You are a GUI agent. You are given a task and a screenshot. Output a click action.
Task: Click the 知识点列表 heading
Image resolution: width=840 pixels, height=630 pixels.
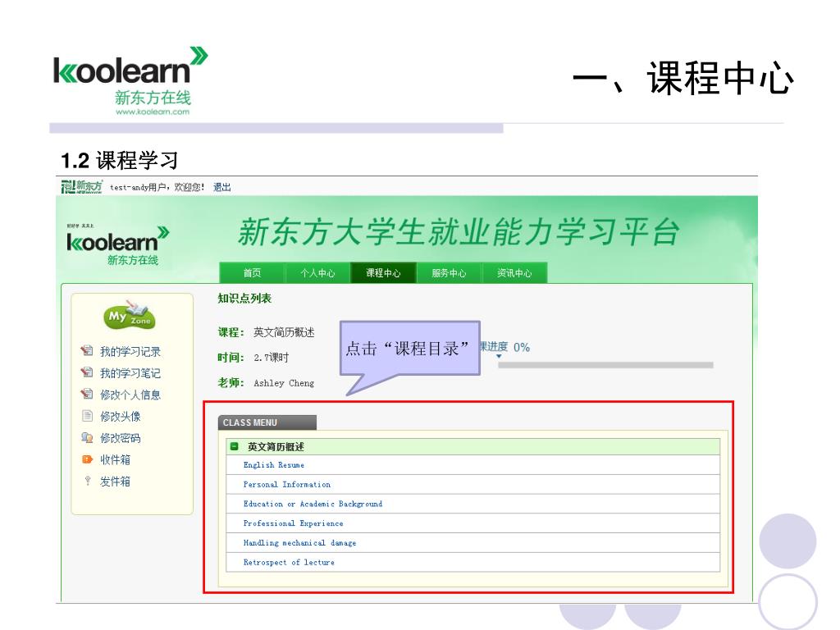pyautogui.click(x=244, y=299)
